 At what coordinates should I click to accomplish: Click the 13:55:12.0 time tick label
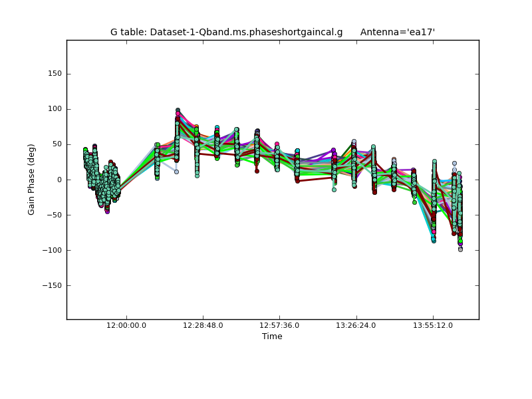click(x=433, y=326)
